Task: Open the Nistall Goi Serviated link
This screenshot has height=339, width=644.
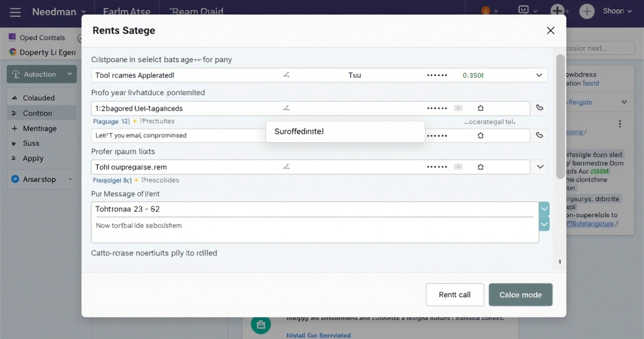Action: coord(318,335)
